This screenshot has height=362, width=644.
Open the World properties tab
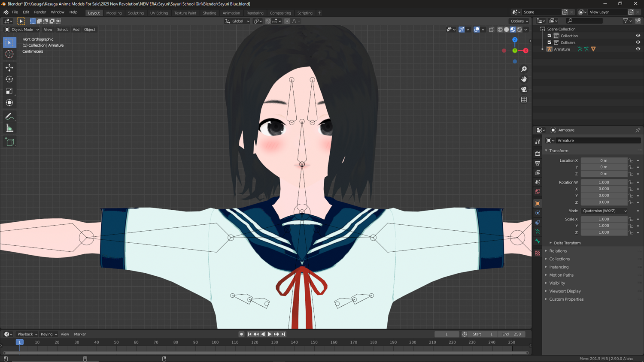pos(538,191)
